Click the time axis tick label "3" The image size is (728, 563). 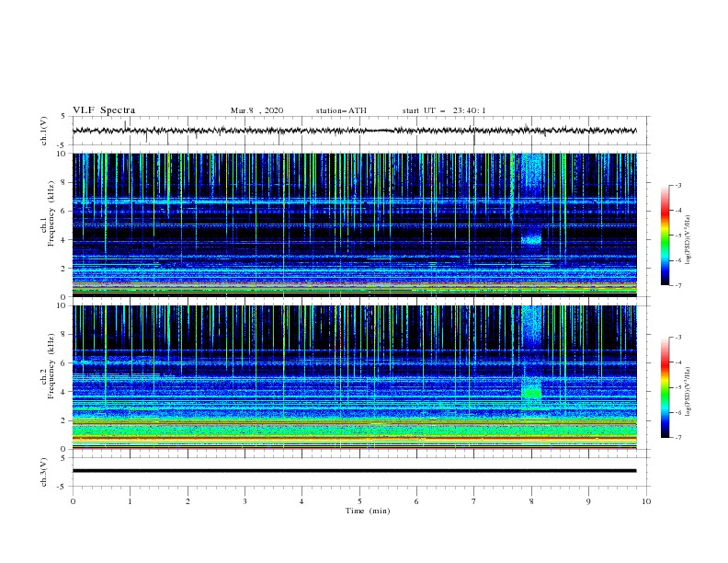click(x=245, y=501)
